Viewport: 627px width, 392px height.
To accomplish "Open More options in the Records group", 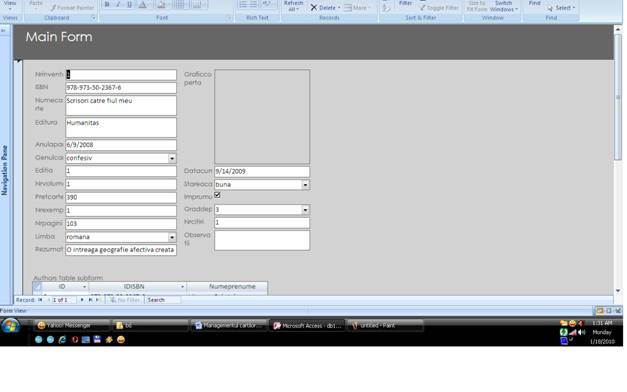I will (x=357, y=8).
